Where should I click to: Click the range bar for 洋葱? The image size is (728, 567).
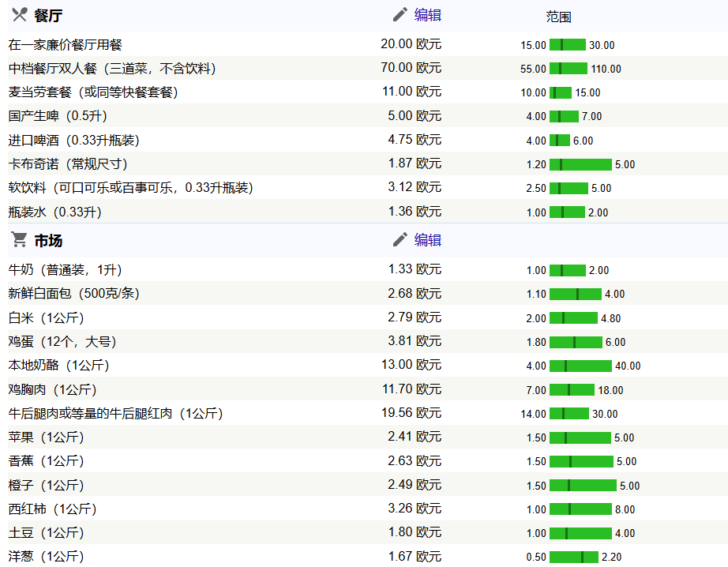[574, 557]
